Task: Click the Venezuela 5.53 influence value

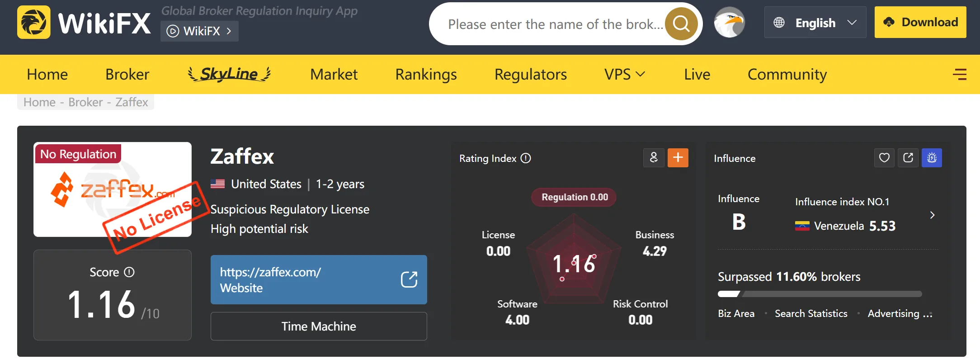Action: (x=882, y=226)
